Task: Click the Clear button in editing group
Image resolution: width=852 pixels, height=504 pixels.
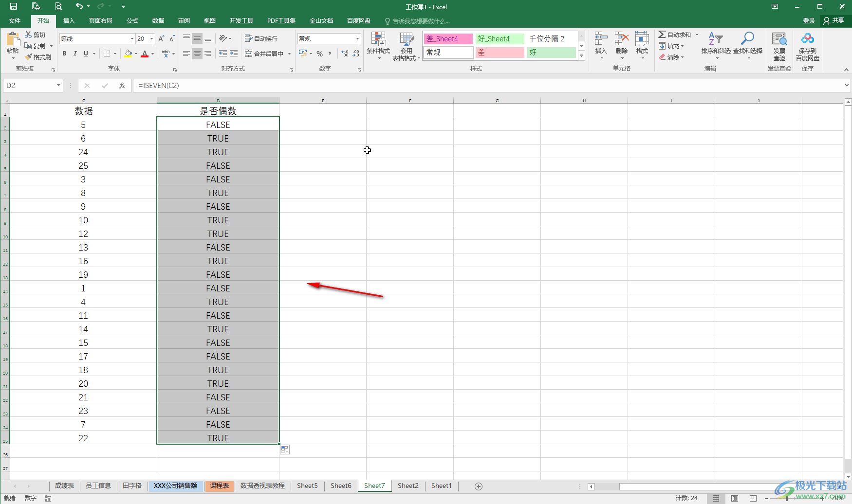Action: [x=671, y=57]
